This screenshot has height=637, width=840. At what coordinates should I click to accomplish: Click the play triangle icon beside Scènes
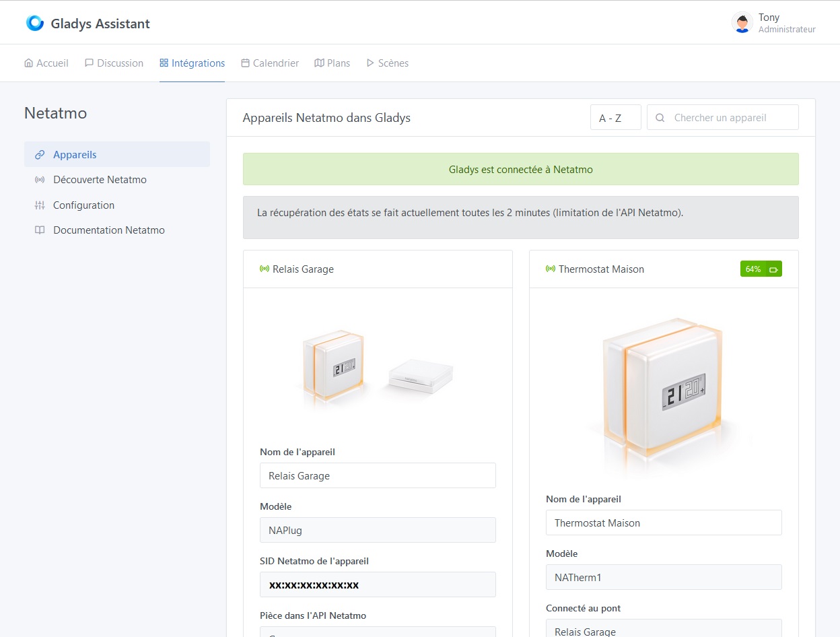pos(370,62)
